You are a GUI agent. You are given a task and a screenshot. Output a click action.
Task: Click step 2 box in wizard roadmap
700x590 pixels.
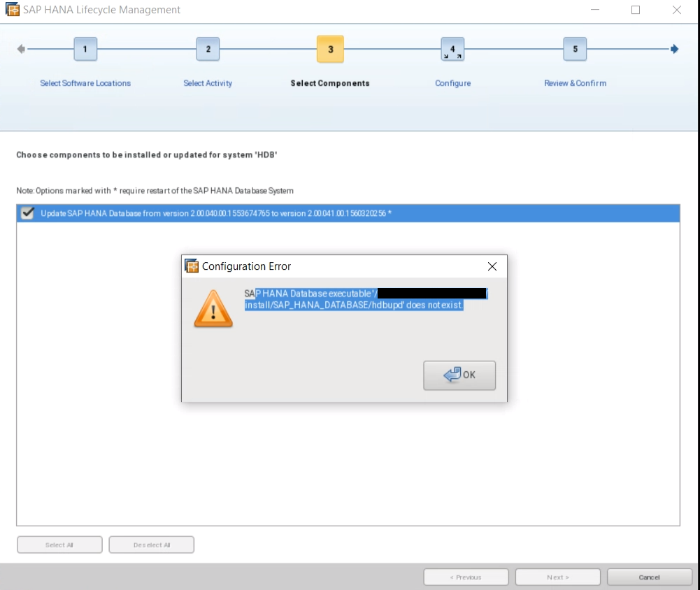208,49
